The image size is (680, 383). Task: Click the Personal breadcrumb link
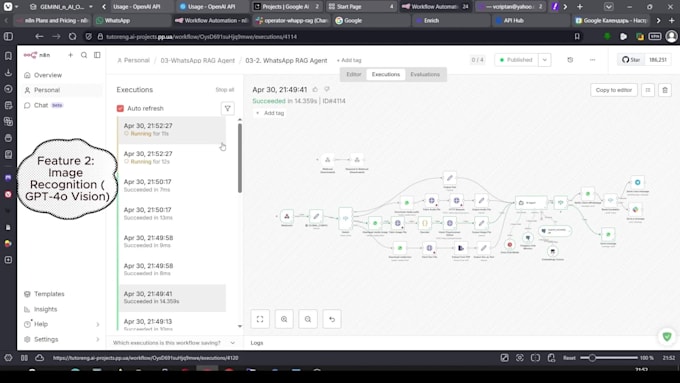click(x=133, y=60)
